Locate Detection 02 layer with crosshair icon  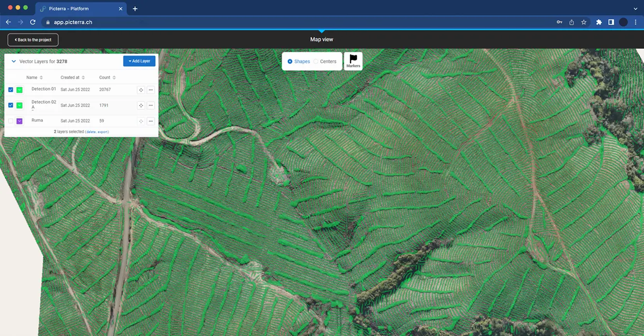(141, 105)
